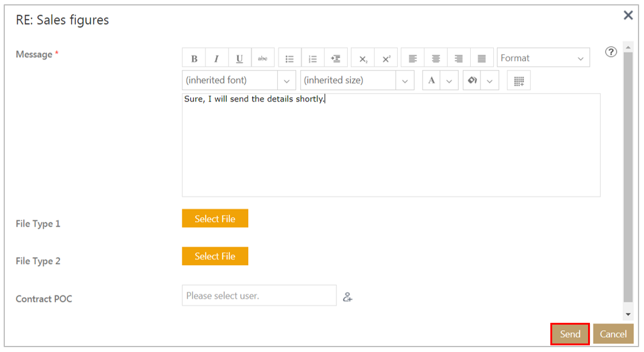Toggle italic text formatting
Viewport: 644px width, 352px height.
[x=216, y=58]
